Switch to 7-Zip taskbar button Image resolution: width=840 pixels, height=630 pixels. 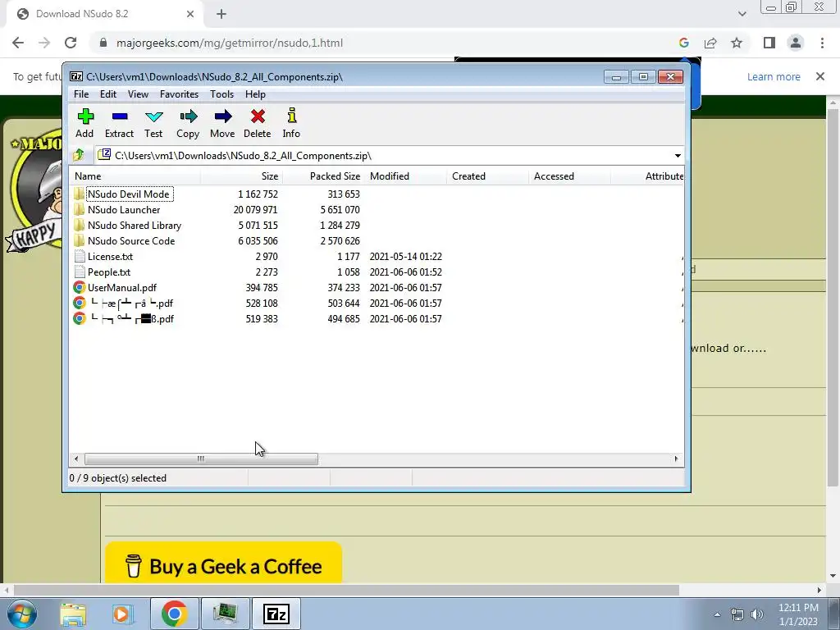276,614
